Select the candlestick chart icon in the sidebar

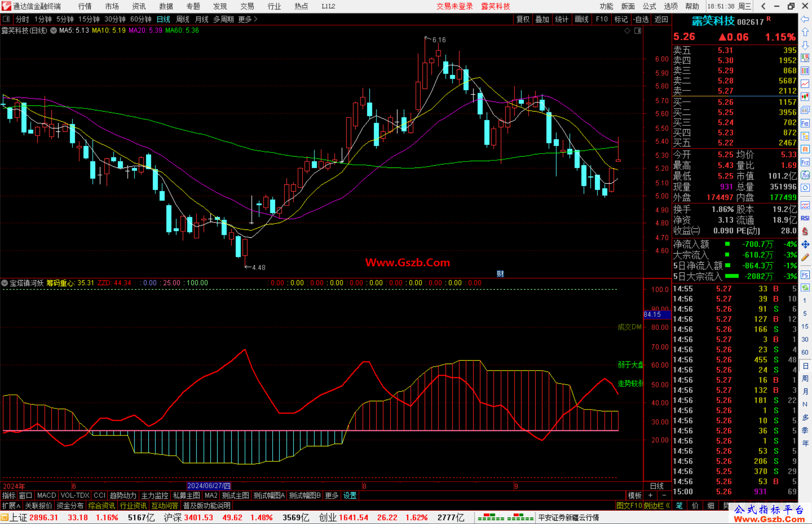coord(805,97)
